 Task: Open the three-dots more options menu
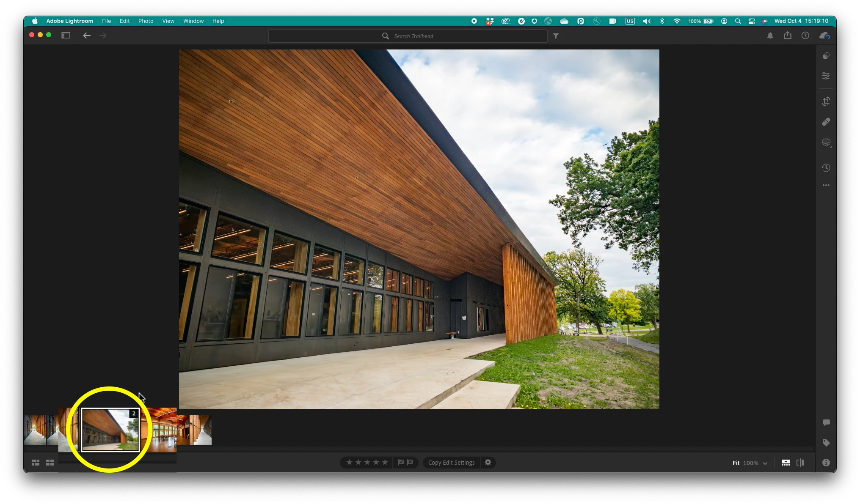826,185
